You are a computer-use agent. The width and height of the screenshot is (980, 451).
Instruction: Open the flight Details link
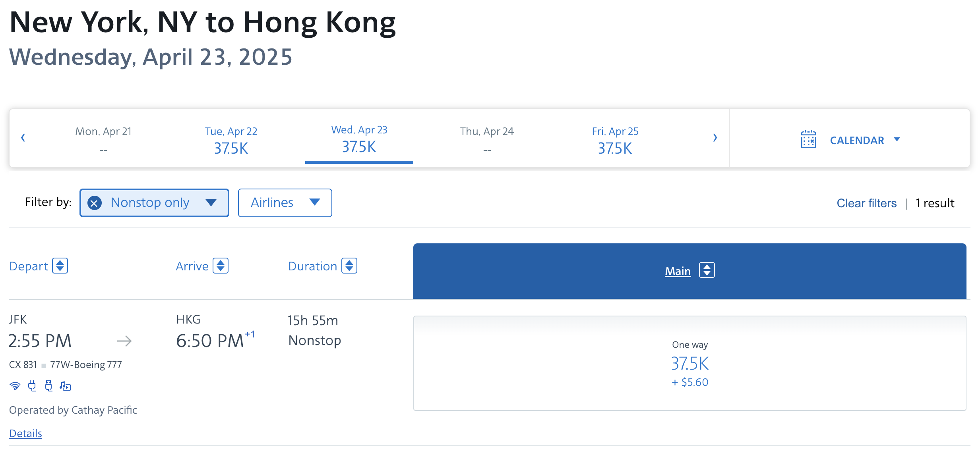pos(25,434)
